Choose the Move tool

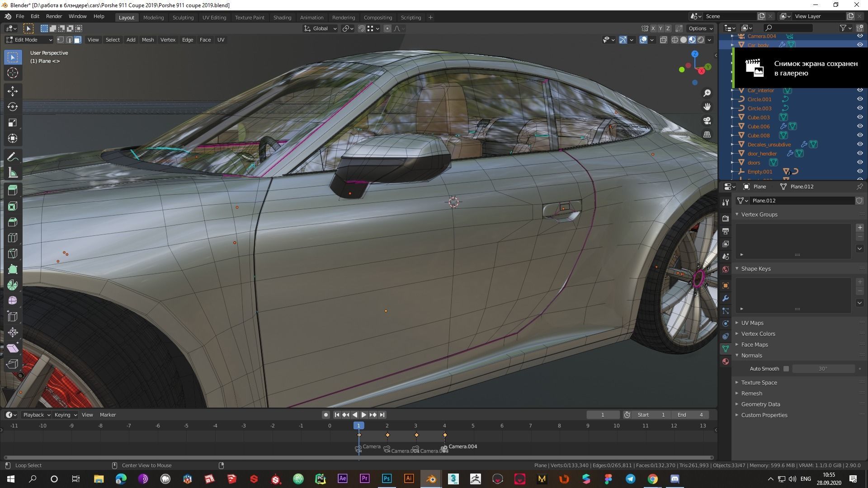[13, 91]
